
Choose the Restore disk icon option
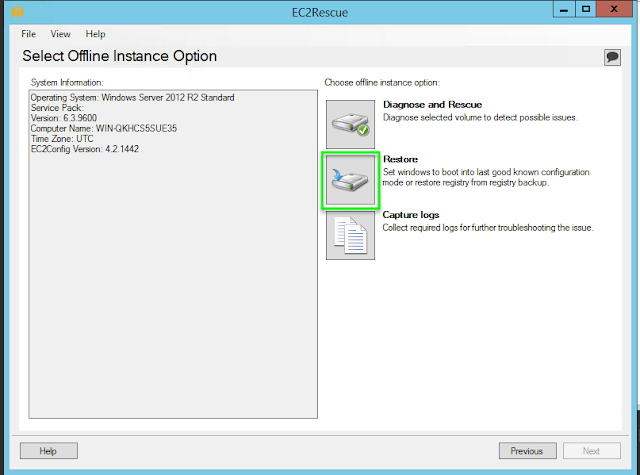(x=350, y=180)
